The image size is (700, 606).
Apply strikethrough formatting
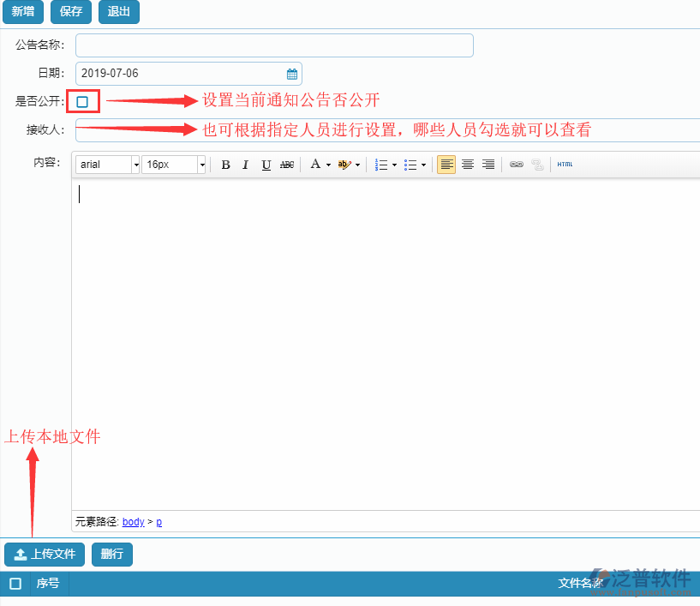[286, 164]
